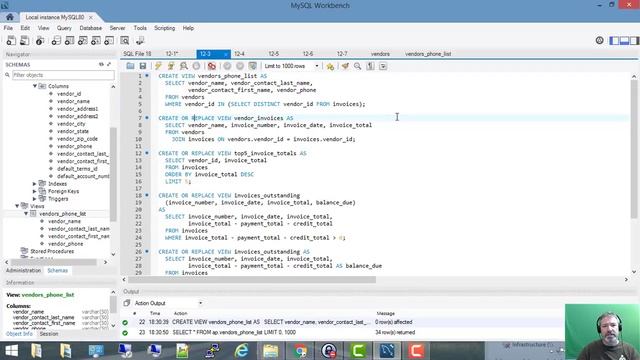
Task: Create a new SQL tab from main toolbar
Action: tap(11, 40)
